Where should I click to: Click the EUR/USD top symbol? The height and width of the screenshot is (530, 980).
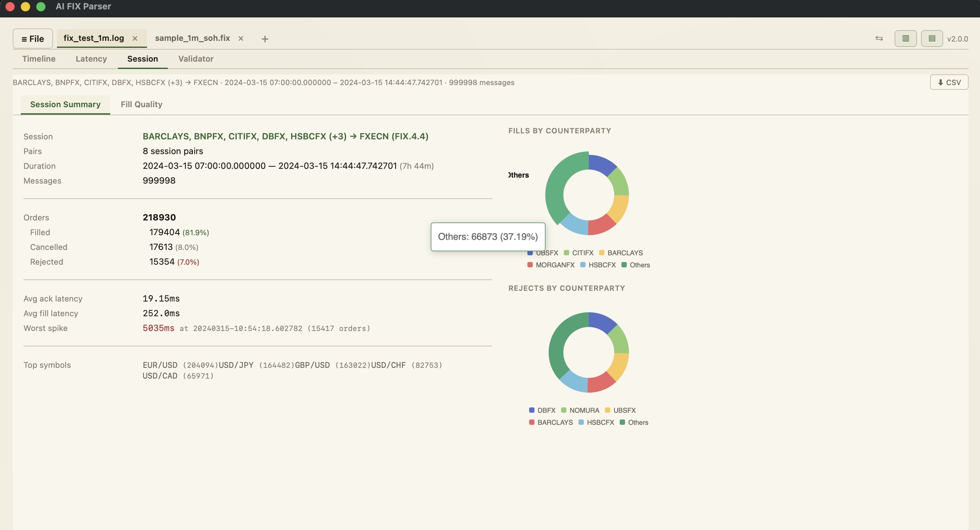[160, 365]
